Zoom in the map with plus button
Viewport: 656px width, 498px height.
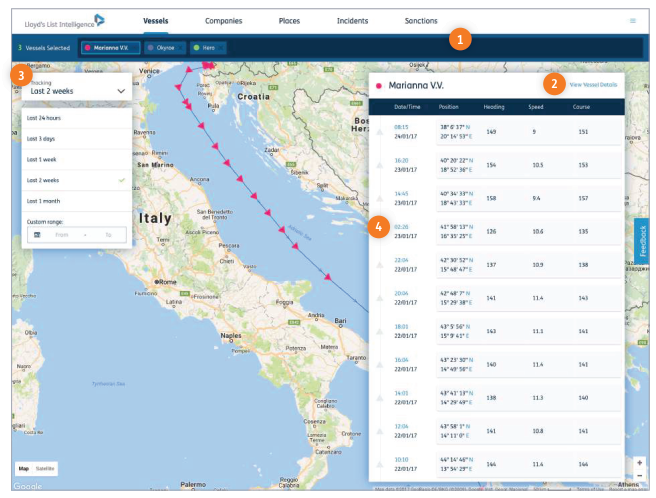point(639,463)
